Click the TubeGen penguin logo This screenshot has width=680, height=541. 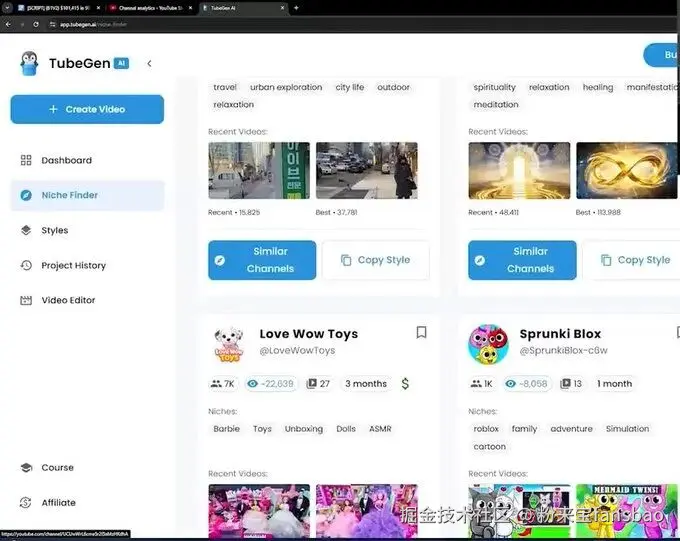29,63
